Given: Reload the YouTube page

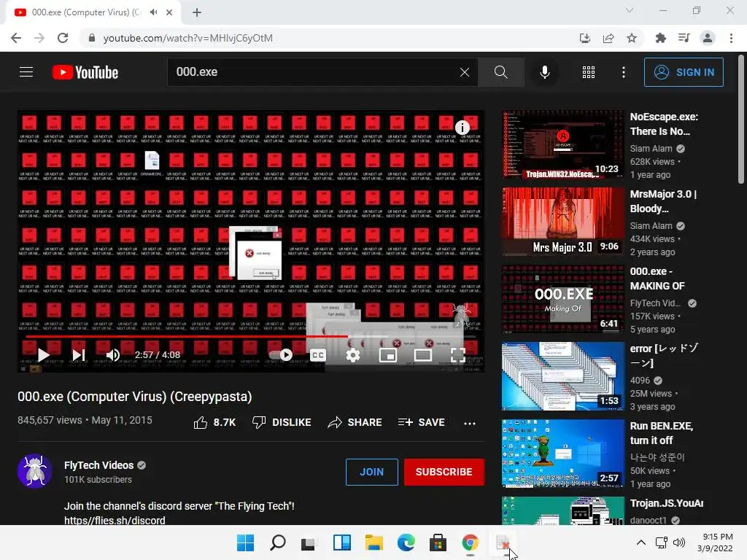Looking at the screenshot, I should coord(63,38).
